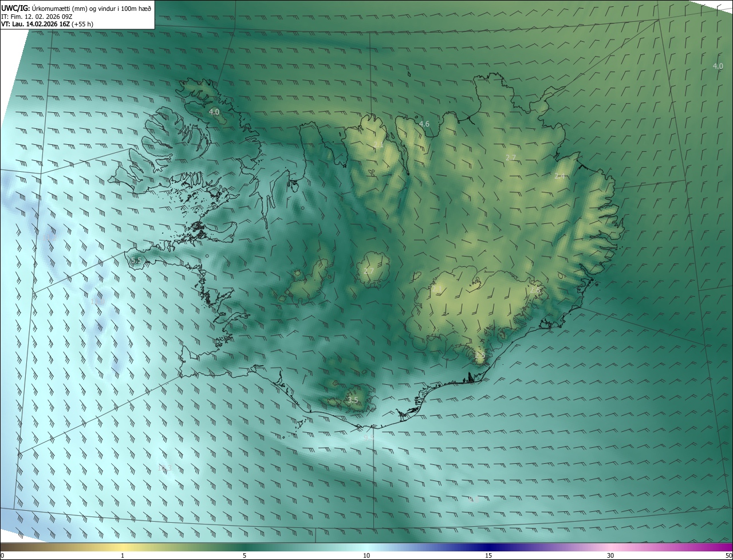Click the 2.7 value on Hofsjökull glacier
The height and width of the screenshot is (560, 733).
pyautogui.click(x=369, y=271)
